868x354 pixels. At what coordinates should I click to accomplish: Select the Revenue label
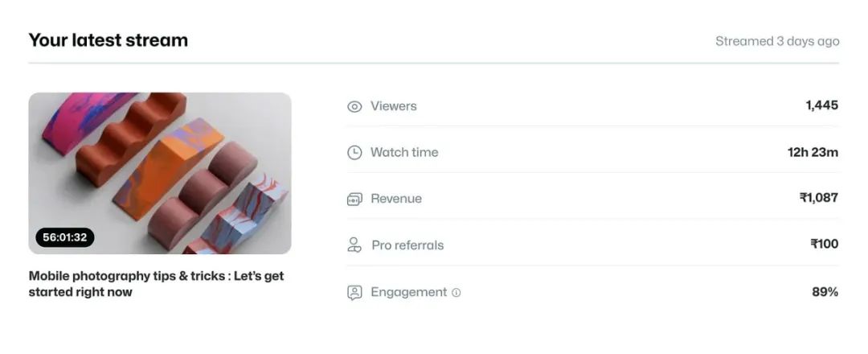[396, 199]
